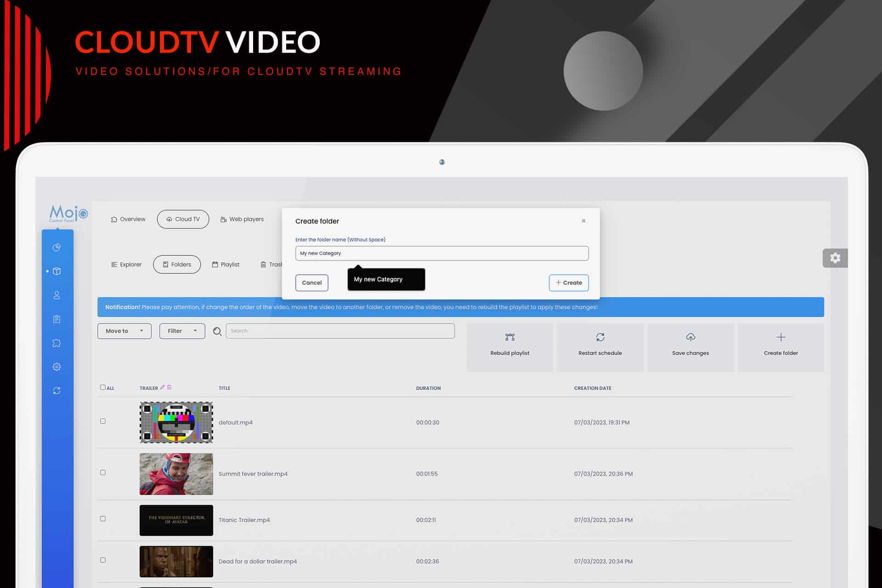Click the Create folder plus tile
Screen dimensions: 882x588
coord(780,347)
